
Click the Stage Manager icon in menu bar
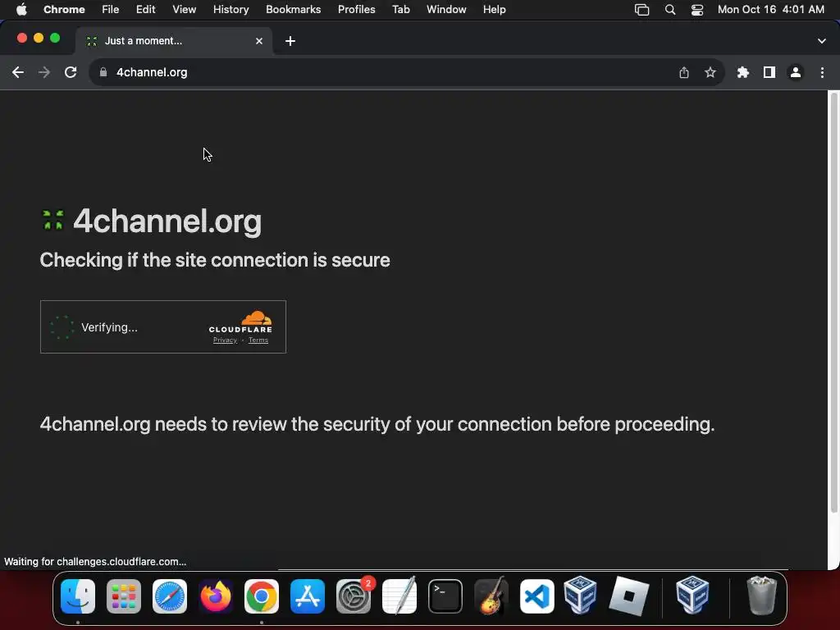click(x=641, y=10)
